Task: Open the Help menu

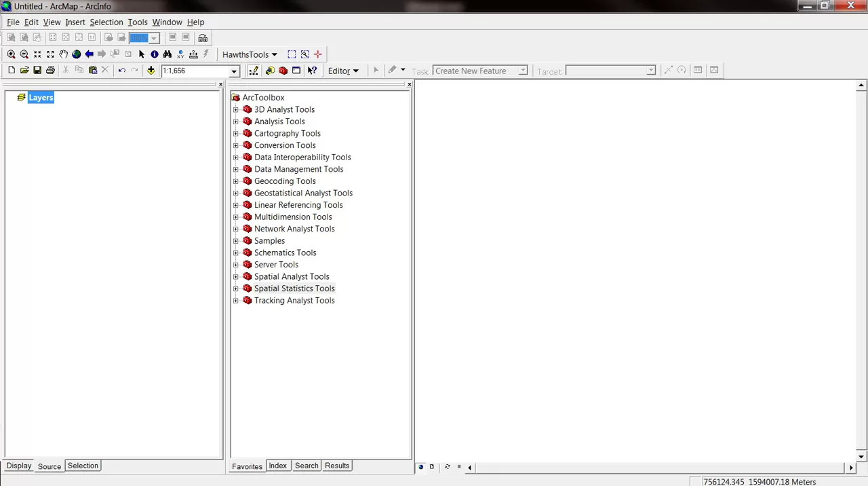Action: click(195, 22)
